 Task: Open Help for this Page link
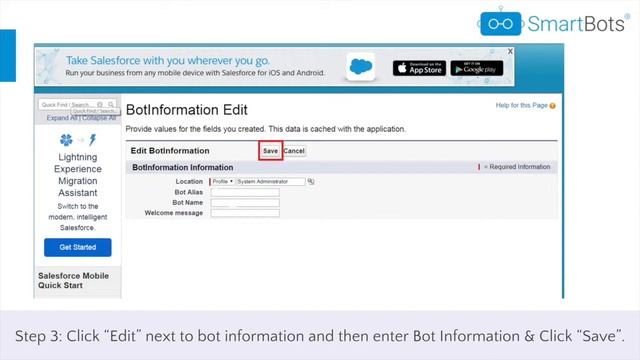point(521,105)
